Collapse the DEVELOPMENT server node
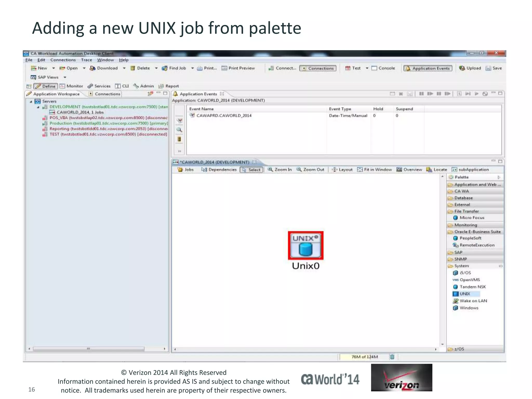The image size is (532, 399). pyautogui.click(x=38, y=107)
